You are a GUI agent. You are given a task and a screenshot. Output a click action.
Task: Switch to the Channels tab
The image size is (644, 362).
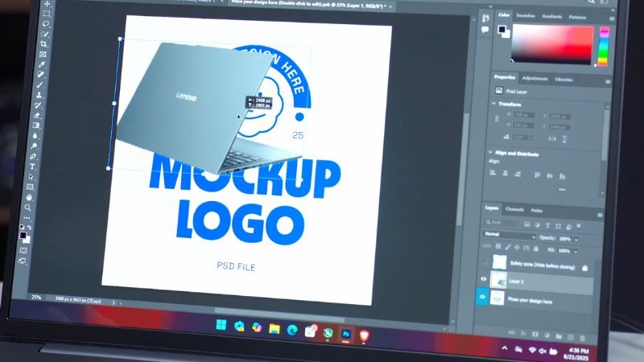coord(514,209)
